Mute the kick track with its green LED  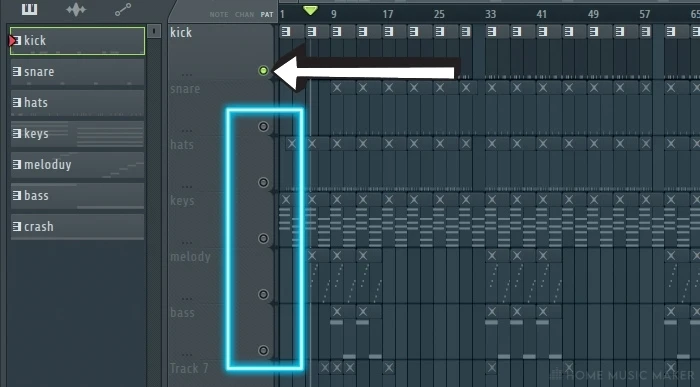pyautogui.click(x=263, y=71)
